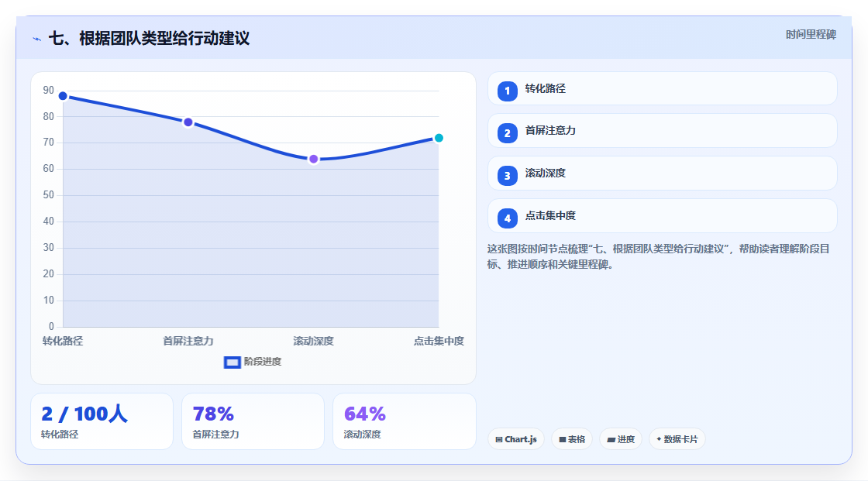This screenshot has width=868, height=481.
Task: Click the number 2 badge for 首屏注意力
Action: 507,133
